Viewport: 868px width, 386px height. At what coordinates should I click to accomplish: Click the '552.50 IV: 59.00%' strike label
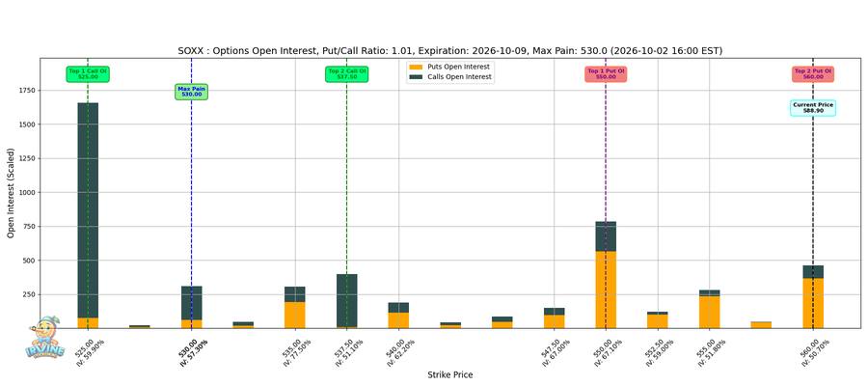tap(658, 352)
